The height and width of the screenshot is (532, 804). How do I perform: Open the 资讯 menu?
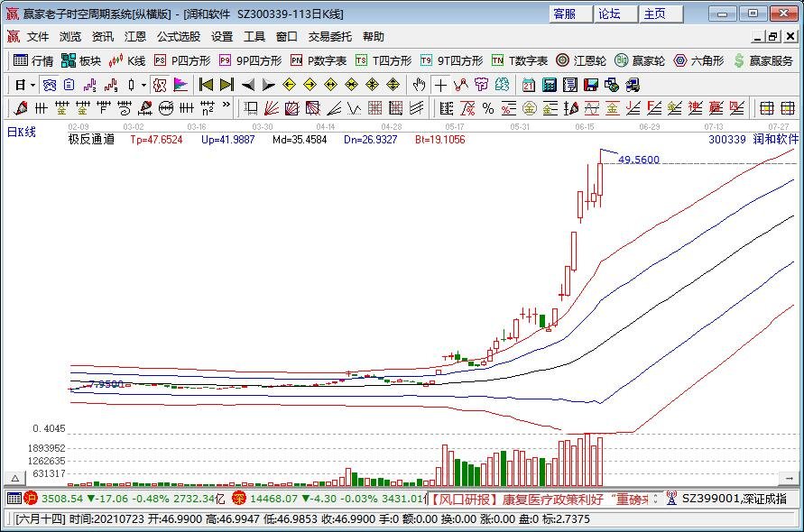(x=103, y=37)
